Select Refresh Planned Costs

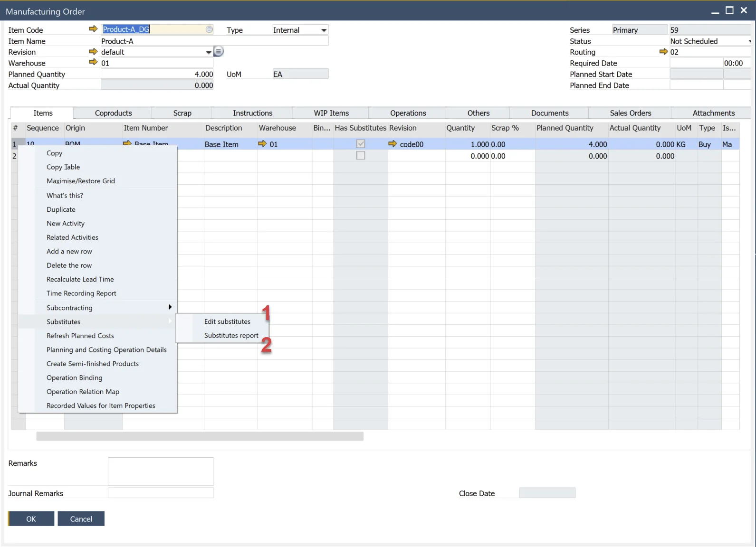tap(97, 336)
